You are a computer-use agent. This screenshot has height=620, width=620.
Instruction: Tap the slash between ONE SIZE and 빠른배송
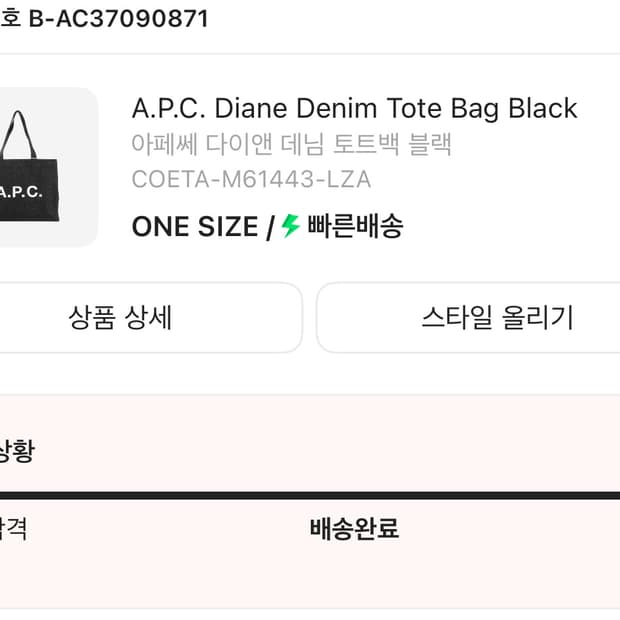point(269,227)
